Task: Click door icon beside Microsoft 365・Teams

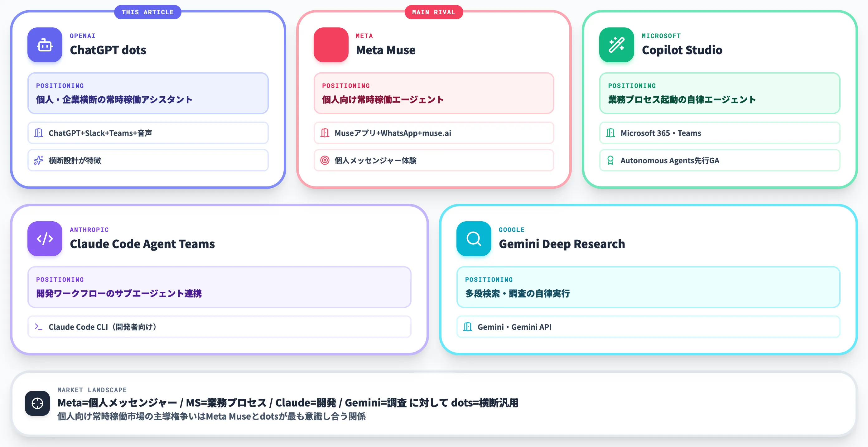Action: pos(610,133)
